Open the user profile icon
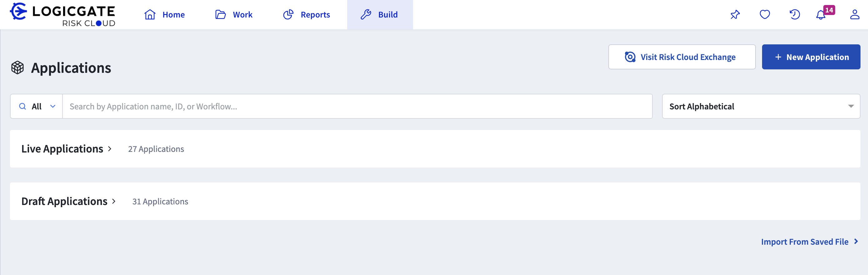This screenshot has width=868, height=275. point(855,14)
